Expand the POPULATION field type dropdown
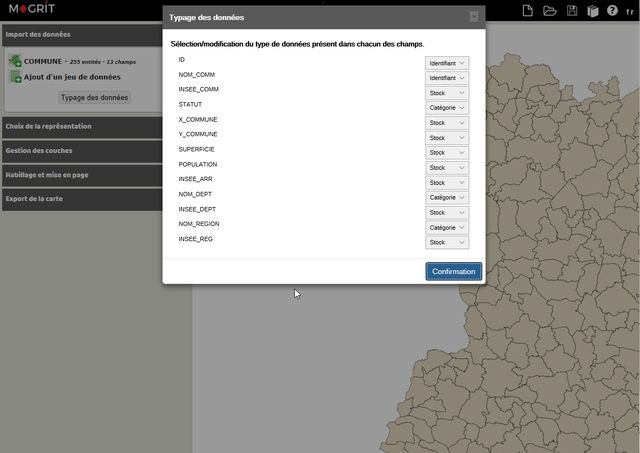Screen dimensions: 640x453 [447, 168]
